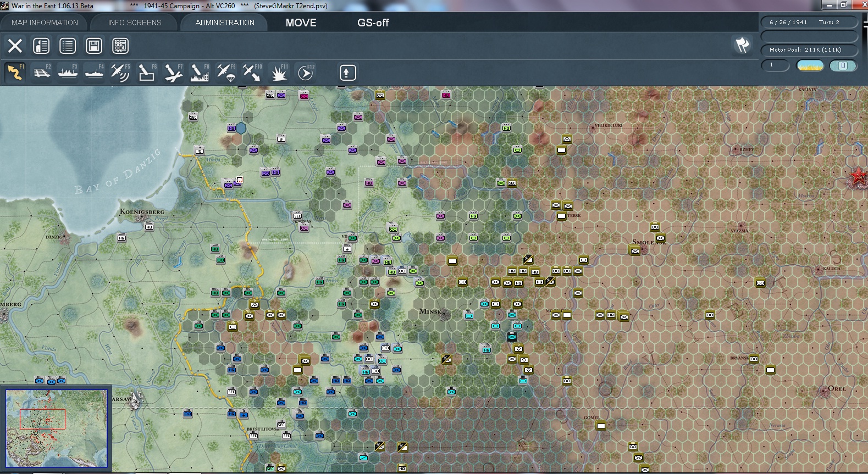Click the Gomel city label on map
Screen dimensions: 868x474
(x=591, y=417)
